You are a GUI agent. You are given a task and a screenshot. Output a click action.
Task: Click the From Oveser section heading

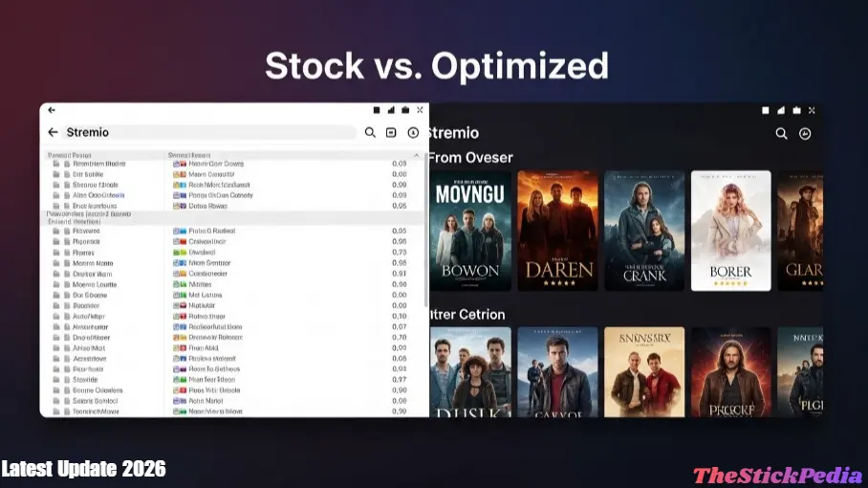click(470, 158)
